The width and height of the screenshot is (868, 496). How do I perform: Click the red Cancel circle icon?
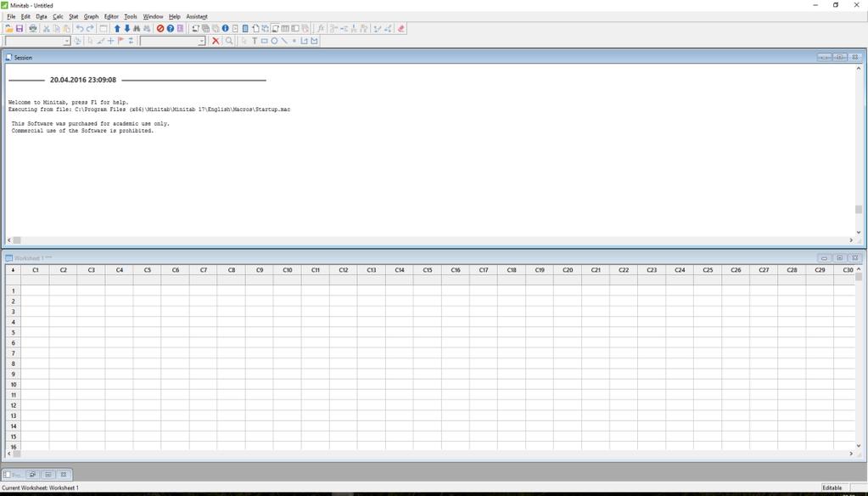coord(160,28)
